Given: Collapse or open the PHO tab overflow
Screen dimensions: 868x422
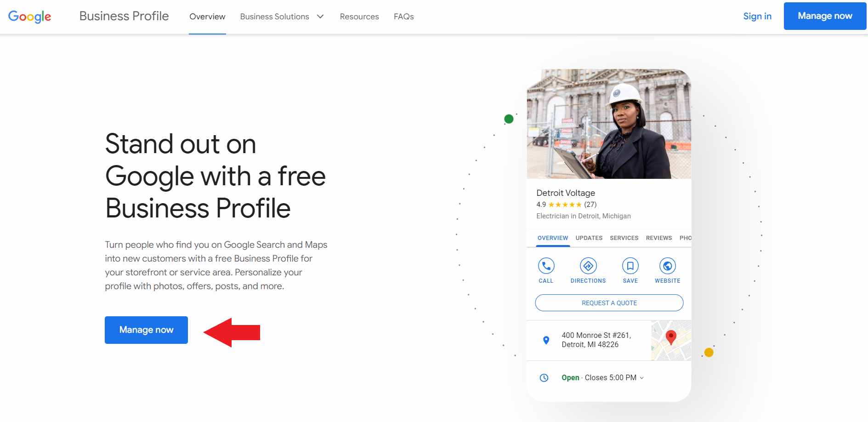Looking at the screenshot, I should tap(686, 238).
